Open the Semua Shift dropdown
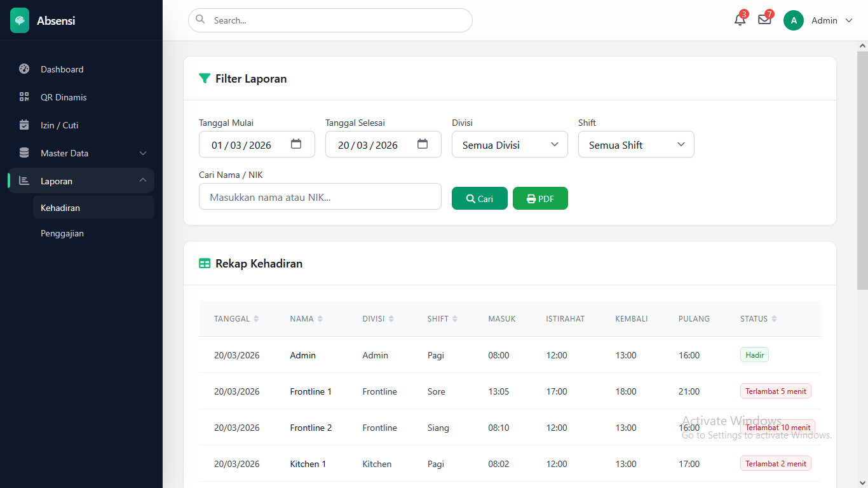 click(x=636, y=145)
